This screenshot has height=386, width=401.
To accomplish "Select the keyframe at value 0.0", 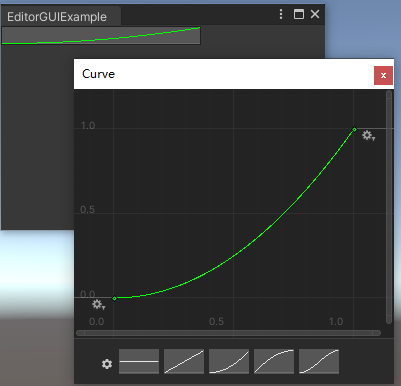I will click(115, 298).
